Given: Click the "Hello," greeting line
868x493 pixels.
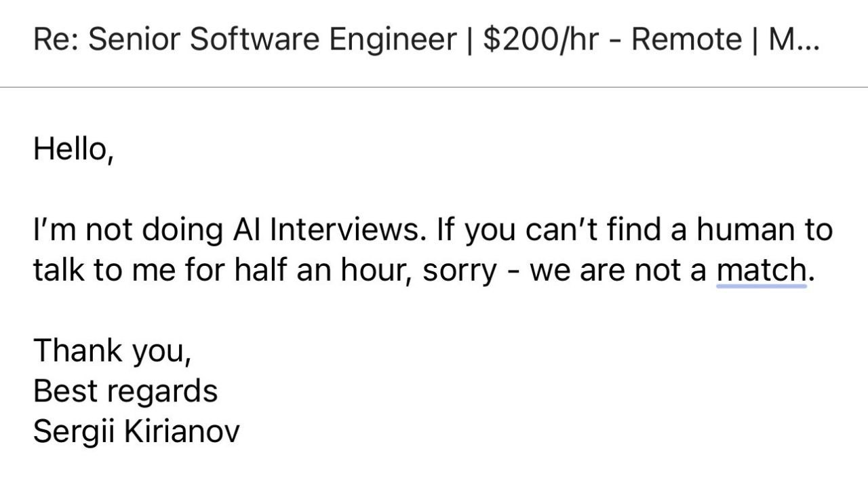Looking at the screenshot, I should [x=73, y=149].
